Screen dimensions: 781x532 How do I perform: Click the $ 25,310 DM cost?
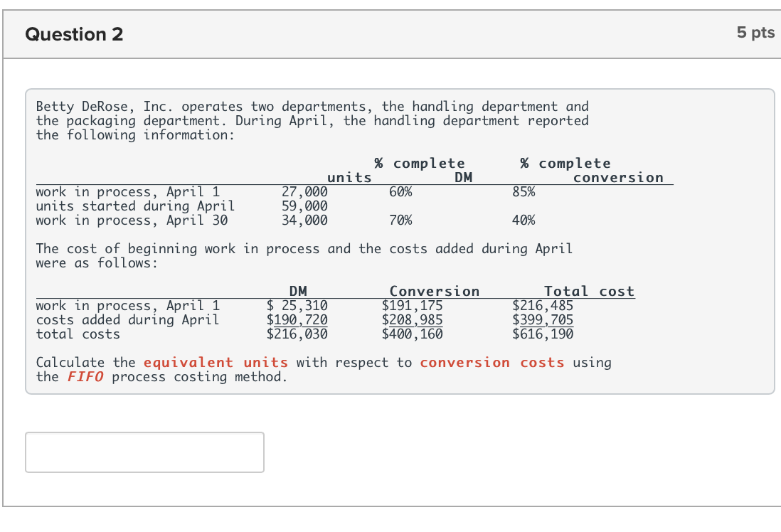[297, 305]
